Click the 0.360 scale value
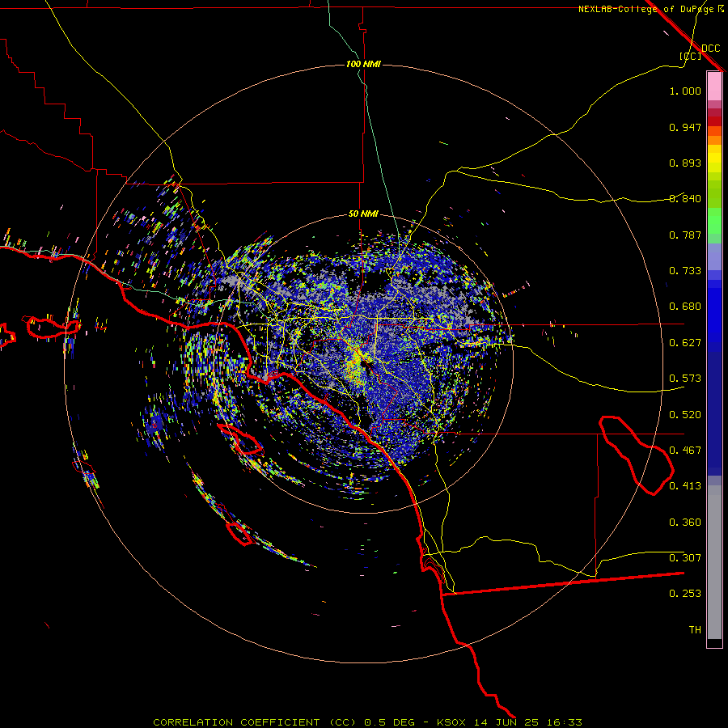Viewport: 728px width, 728px height. (x=685, y=523)
